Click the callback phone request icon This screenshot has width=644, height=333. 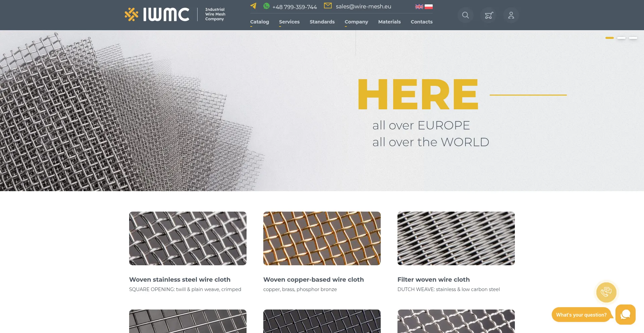pyautogui.click(x=606, y=292)
